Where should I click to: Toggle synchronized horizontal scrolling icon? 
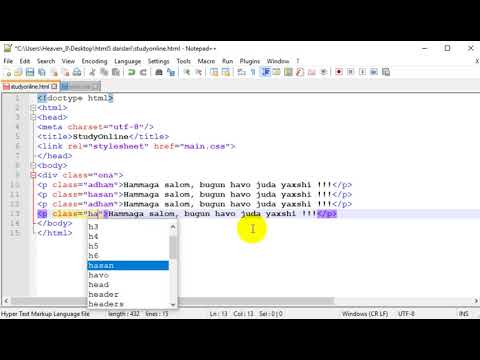point(226,72)
